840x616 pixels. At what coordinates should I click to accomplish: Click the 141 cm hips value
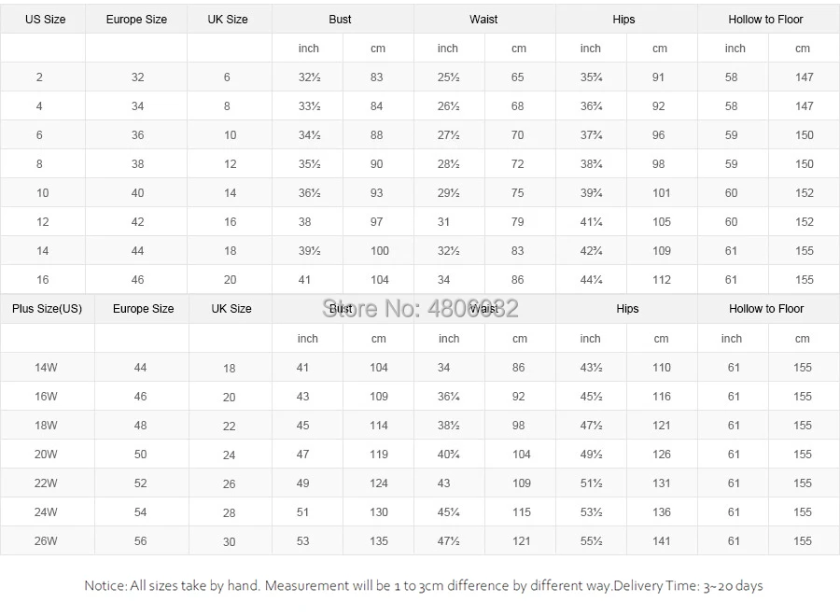tap(661, 541)
